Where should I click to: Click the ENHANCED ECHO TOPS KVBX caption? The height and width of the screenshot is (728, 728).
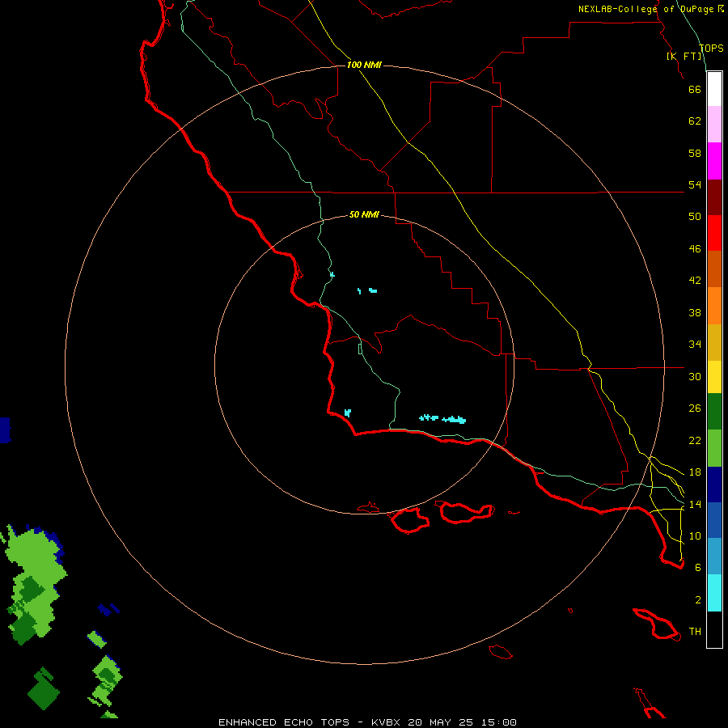367,722
